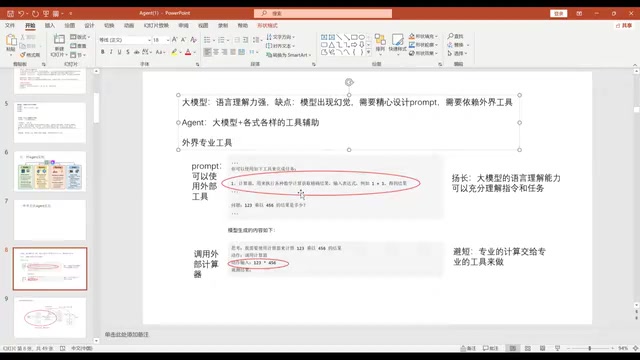Open line spacing dropdown

point(257,40)
